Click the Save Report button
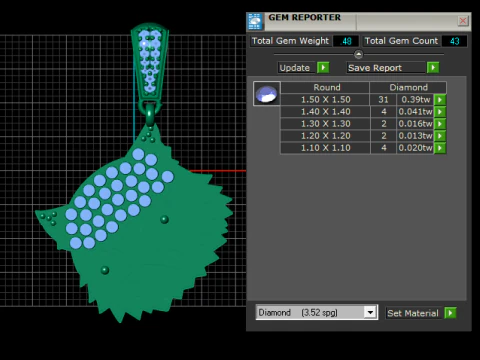 point(386,68)
